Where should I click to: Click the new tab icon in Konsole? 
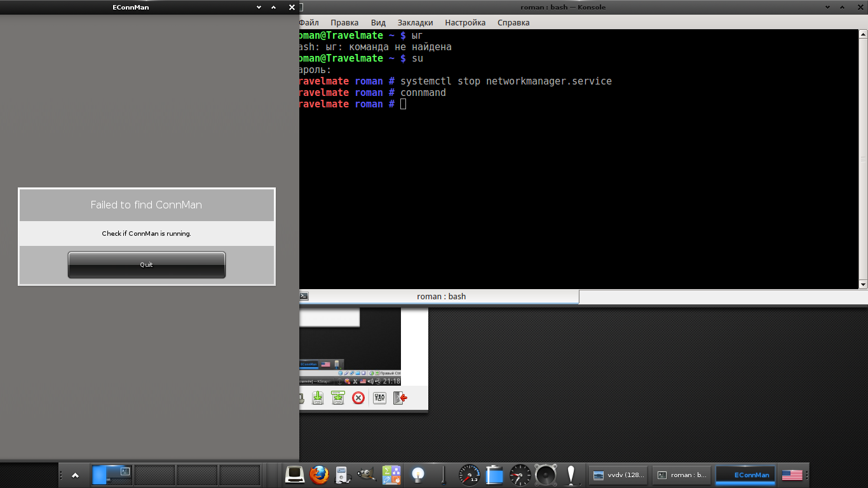(x=304, y=296)
